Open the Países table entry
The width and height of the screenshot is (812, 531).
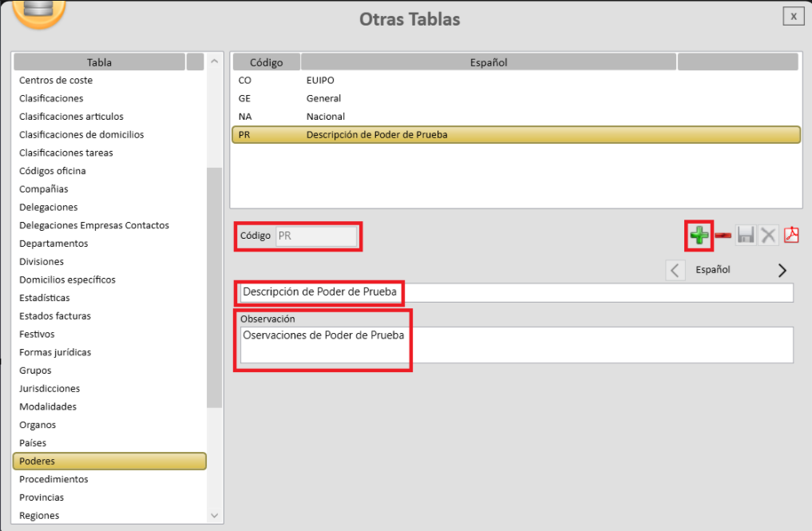(x=33, y=443)
